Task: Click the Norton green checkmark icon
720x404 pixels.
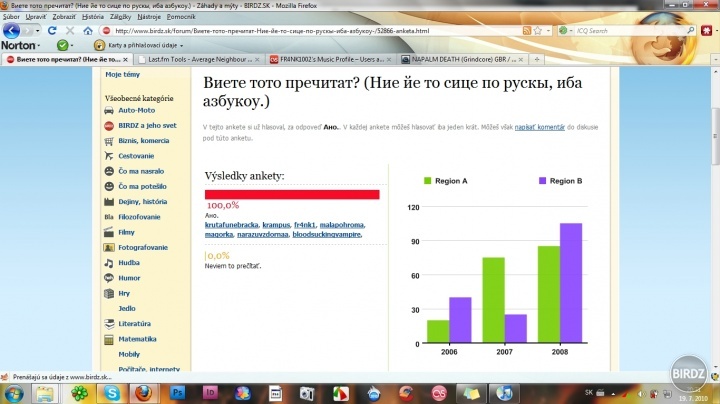Action: click(62, 45)
